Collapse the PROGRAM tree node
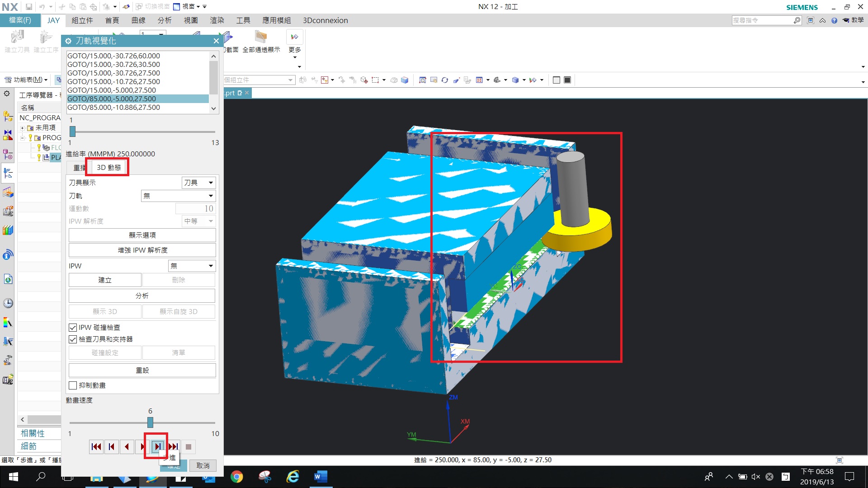Screen dimensions: 868x488 22,138
